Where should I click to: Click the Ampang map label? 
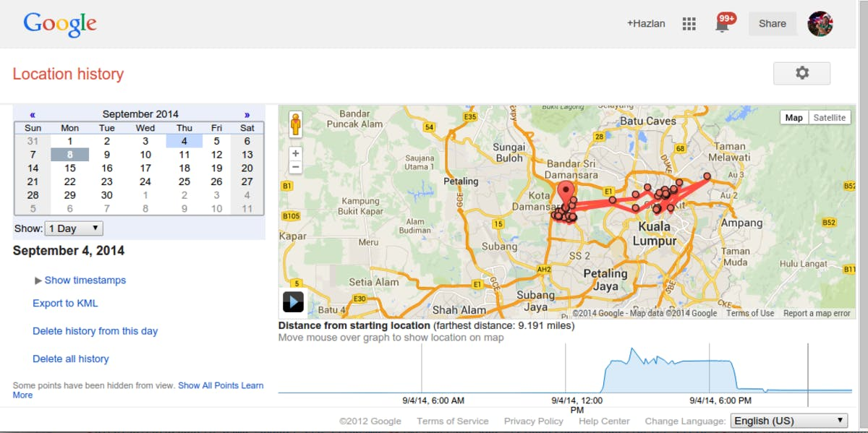click(741, 223)
